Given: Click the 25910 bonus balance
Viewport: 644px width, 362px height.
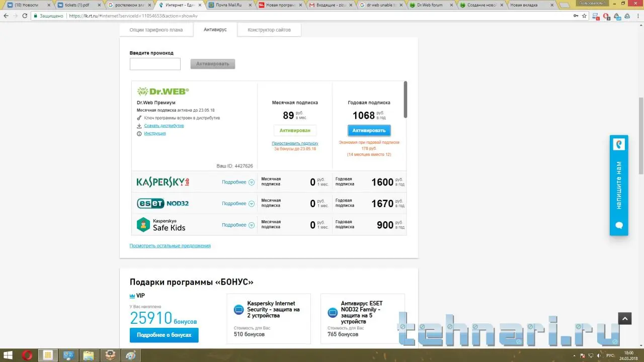Looking at the screenshot, I should pos(151,318).
